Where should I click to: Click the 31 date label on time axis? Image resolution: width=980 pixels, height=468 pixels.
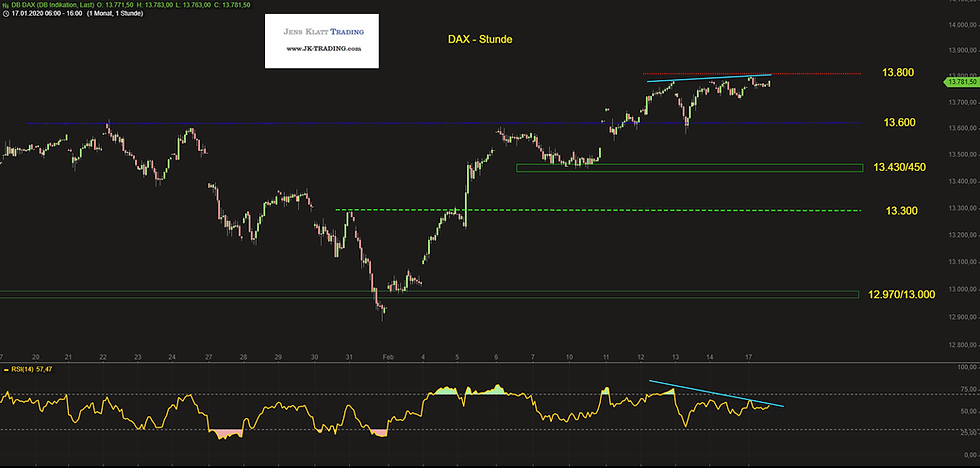(x=349, y=357)
